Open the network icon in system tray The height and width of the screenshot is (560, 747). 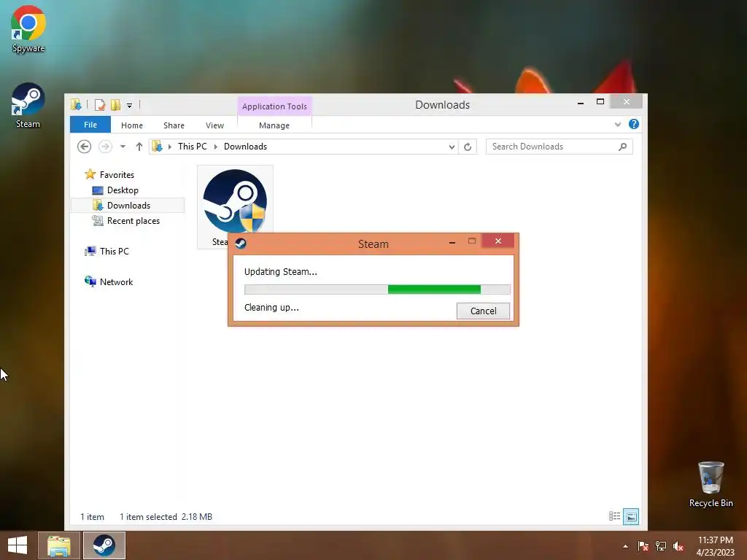coord(661,546)
